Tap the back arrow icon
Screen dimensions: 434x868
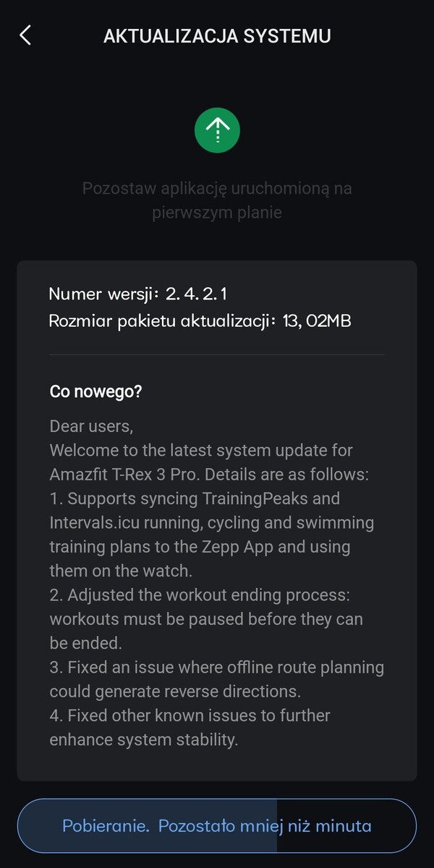pyautogui.click(x=25, y=35)
